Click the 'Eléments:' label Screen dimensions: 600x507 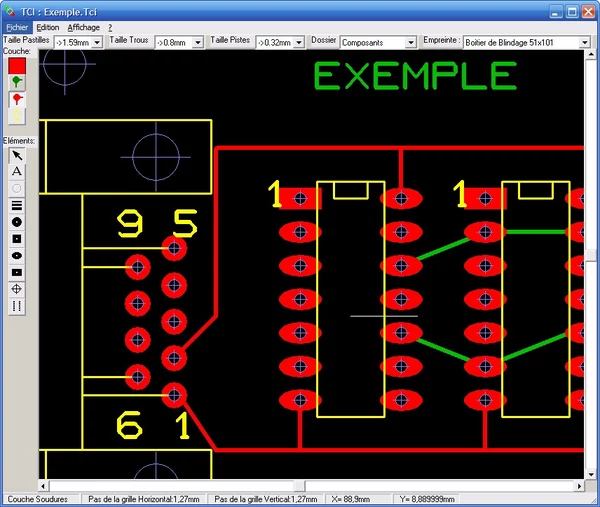(19, 141)
